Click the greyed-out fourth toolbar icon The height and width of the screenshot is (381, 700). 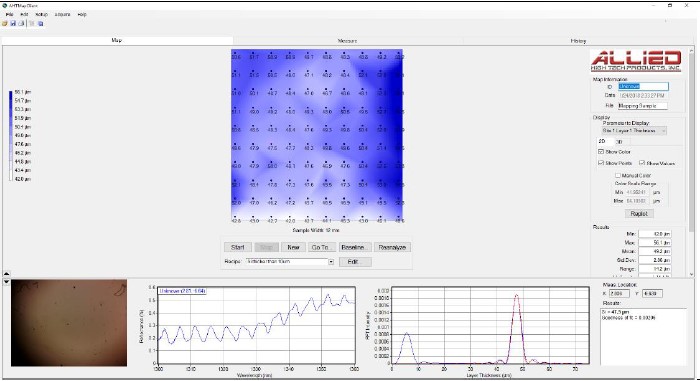click(32, 24)
